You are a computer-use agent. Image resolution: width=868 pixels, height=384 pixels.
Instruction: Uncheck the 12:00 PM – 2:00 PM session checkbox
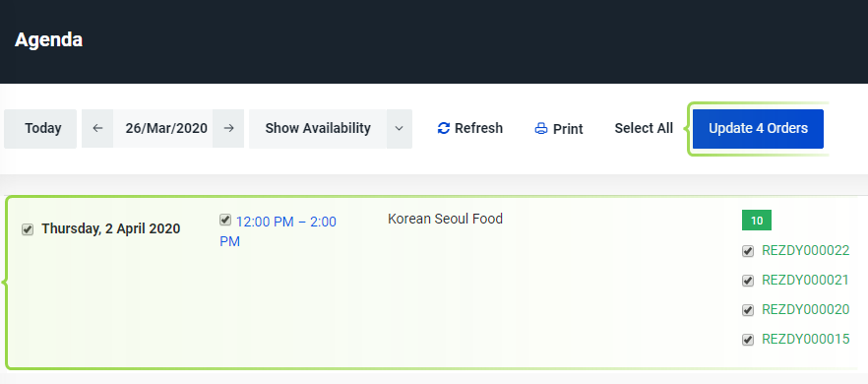224,220
